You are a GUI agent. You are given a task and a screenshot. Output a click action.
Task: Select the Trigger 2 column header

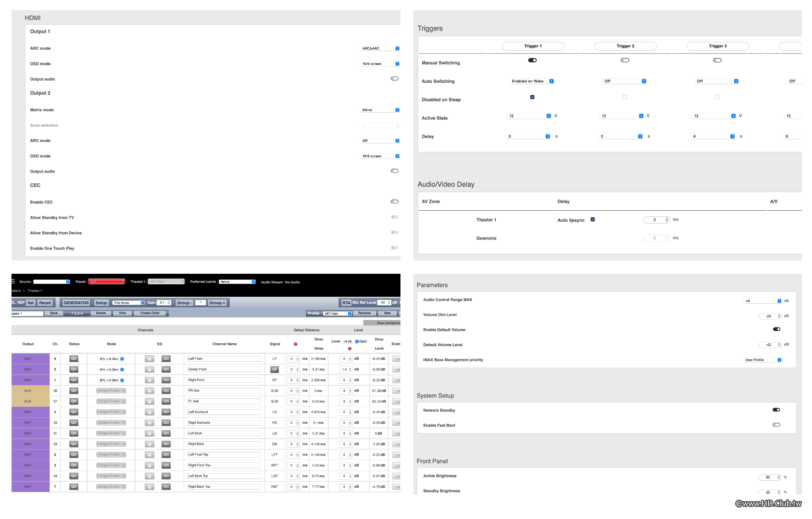[626, 46]
